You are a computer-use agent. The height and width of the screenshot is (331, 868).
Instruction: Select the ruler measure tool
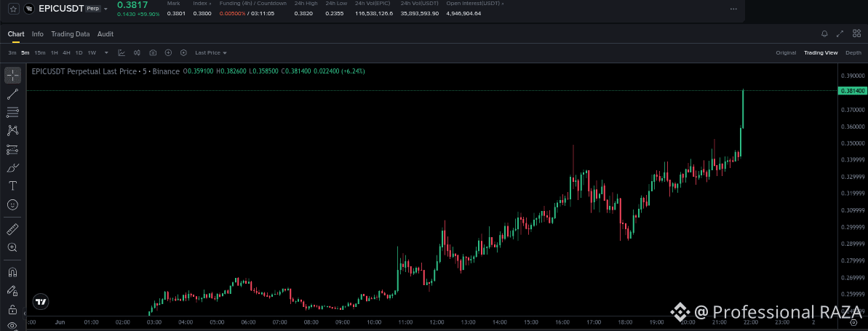point(12,229)
